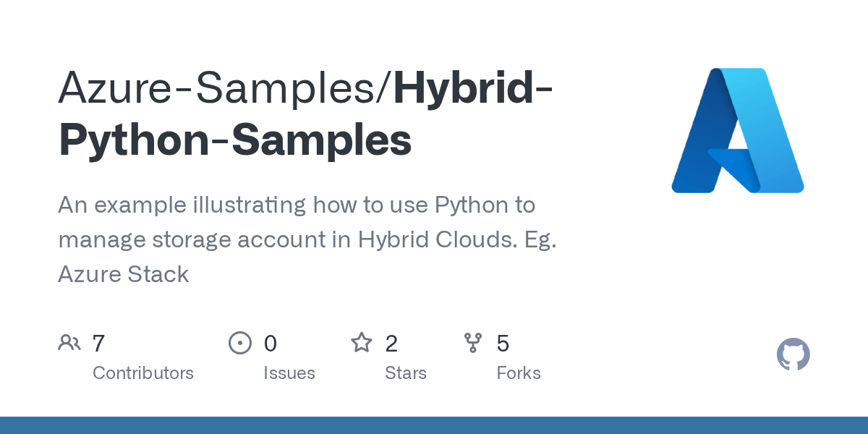The height and width of the screenshot is (434, 868).
Task: Click the word Python in the description
Action: (471, 205)
